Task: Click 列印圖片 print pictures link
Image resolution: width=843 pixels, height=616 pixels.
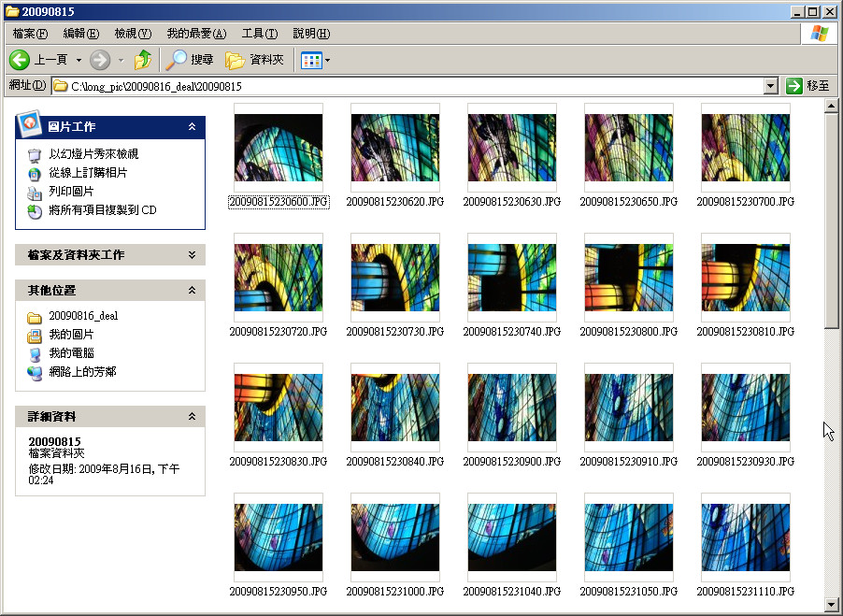Action: point(71,192)
